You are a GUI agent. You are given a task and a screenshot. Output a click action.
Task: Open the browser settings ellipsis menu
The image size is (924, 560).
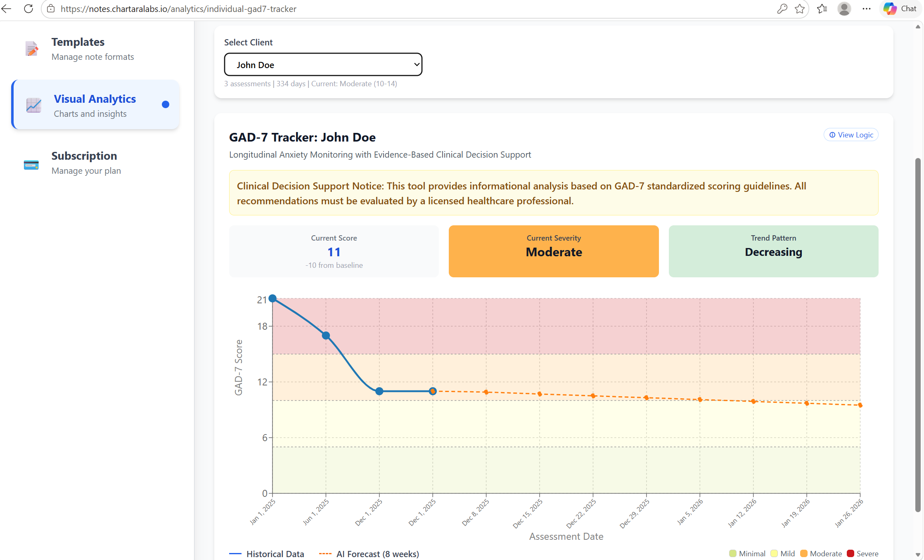(x=867, y=9)
